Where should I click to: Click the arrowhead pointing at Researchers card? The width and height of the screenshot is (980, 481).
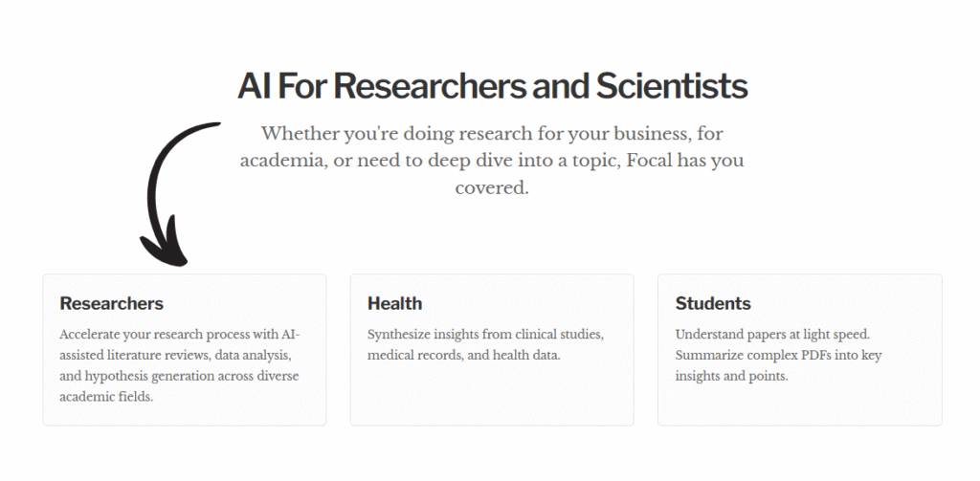click(x=165, y=251)
